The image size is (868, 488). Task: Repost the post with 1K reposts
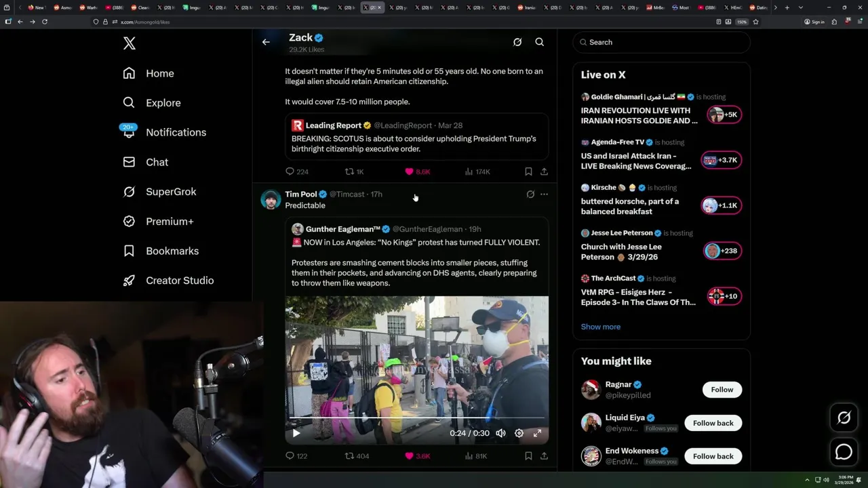tap(355, 171)
